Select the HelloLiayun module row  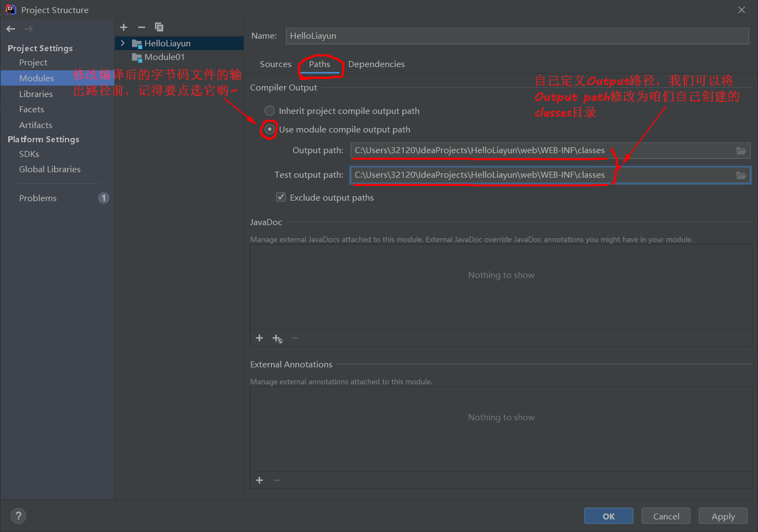(x=179, y=44)
